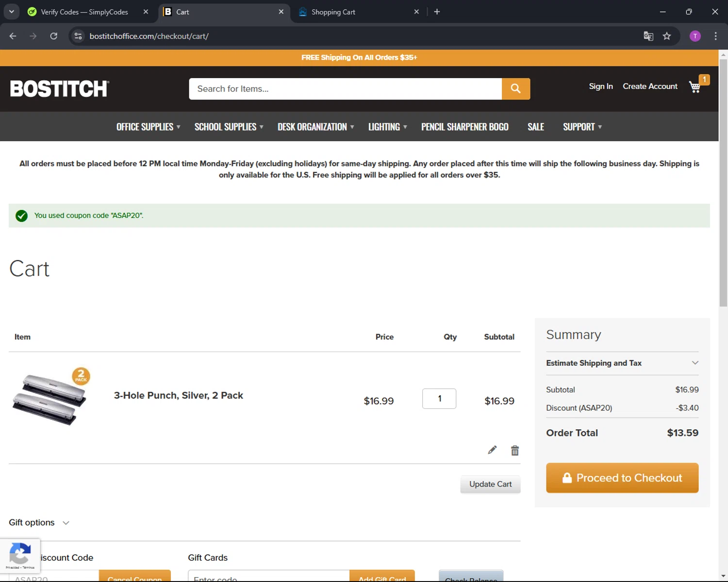Open the Sale menu item

click(536, 127)
